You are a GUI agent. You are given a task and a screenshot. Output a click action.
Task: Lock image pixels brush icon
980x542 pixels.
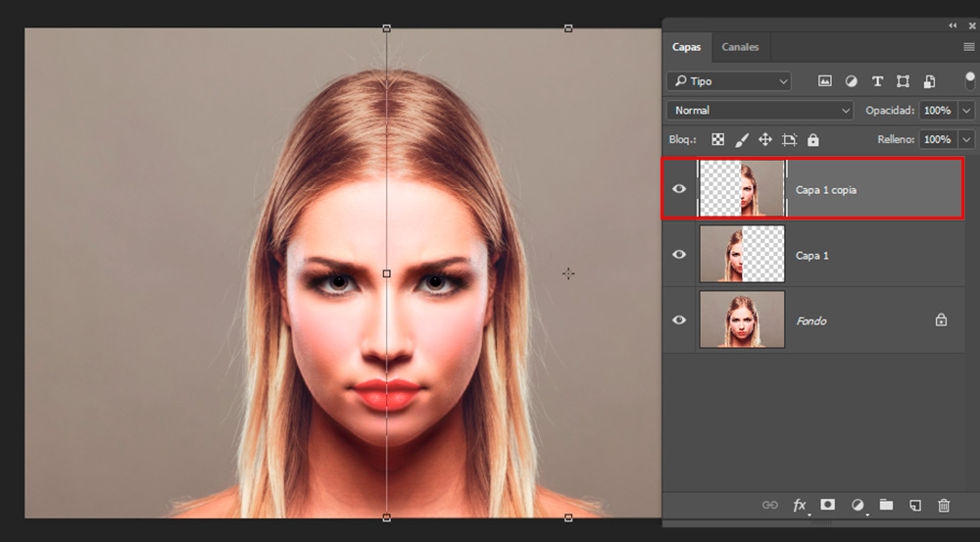[x=742, y=140]
